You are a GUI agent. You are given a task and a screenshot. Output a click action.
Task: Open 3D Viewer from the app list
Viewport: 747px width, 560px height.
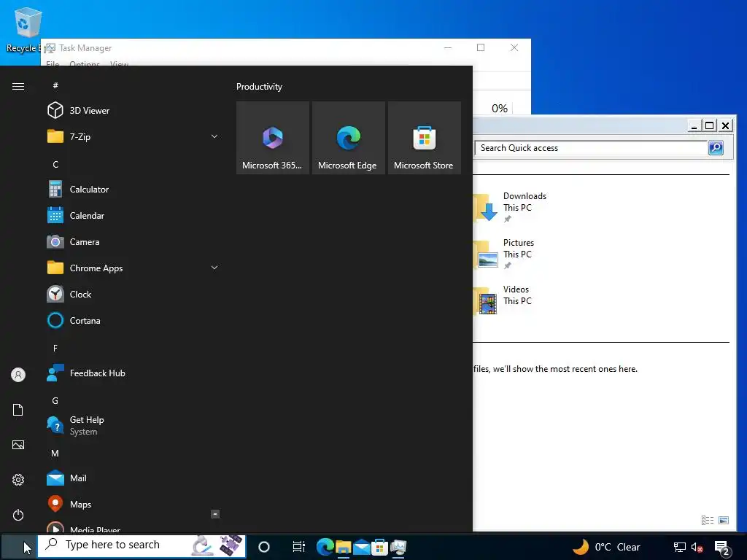click(x=132, y=111)
